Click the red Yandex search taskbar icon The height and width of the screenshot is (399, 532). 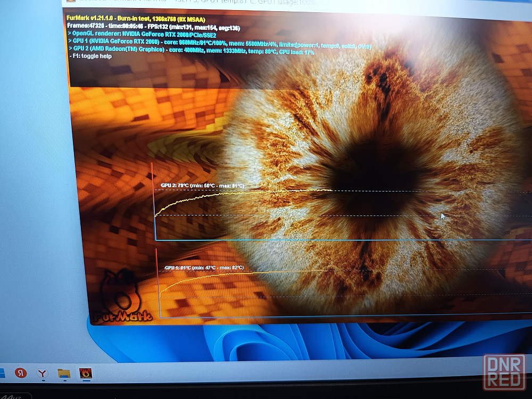21,373
